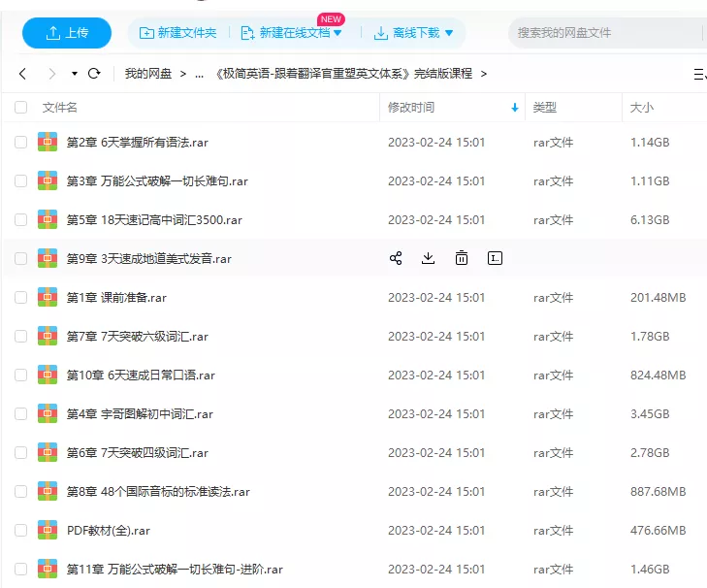Navigate to 我的网盘 in the breadcrumb

pos(148,74)
